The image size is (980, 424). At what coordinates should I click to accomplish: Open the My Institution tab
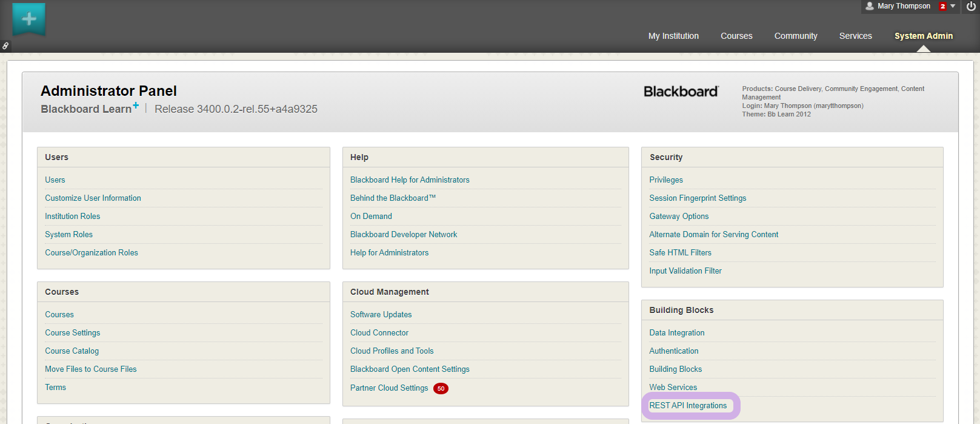pos(673,36)
